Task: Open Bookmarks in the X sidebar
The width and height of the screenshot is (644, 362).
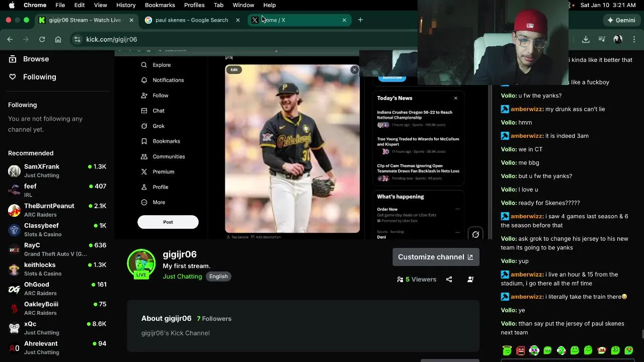Action: click(x=160, y=141)
